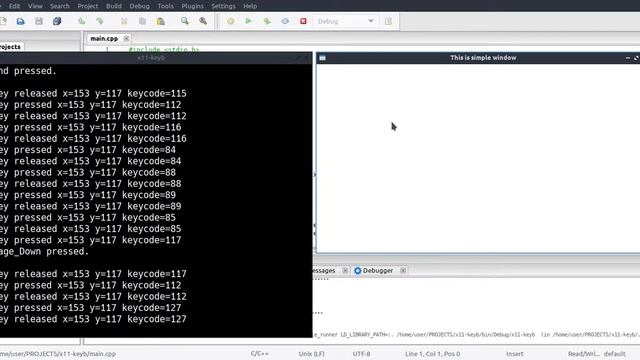Screen dimensions: 640x360
Task: Open the Tools menu
Action: 165,6
